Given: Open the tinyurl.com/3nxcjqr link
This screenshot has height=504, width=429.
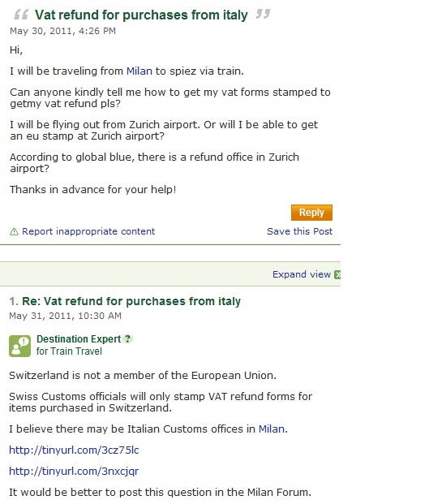Looking at the screenshot, I should pos(74,472).
